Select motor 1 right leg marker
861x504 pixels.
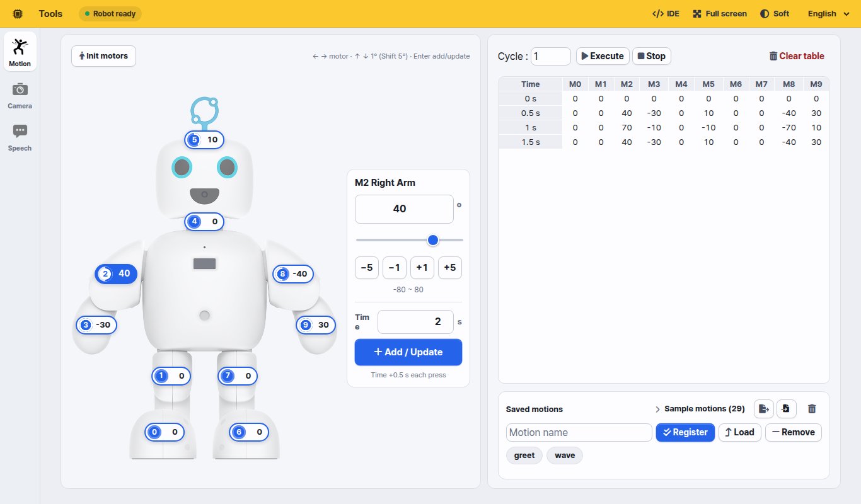[171, 376]
